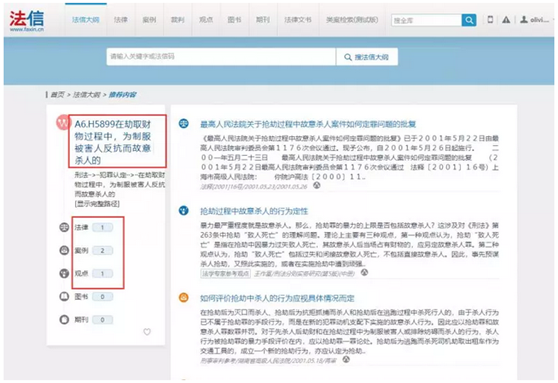558x383 pixels.
Task: Click small round icon after 法学专家参考观点 source line
Action: [x=364, y=273]
